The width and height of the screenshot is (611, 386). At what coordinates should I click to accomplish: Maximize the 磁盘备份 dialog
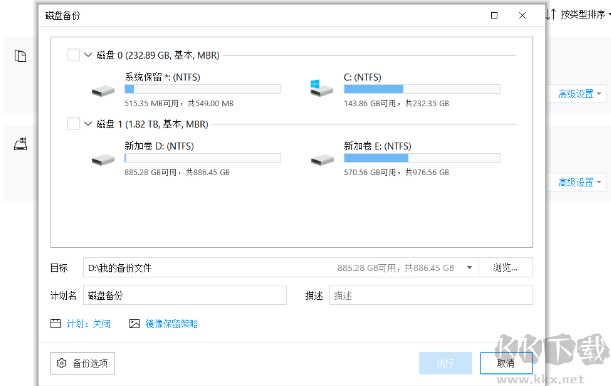[494, 15]
